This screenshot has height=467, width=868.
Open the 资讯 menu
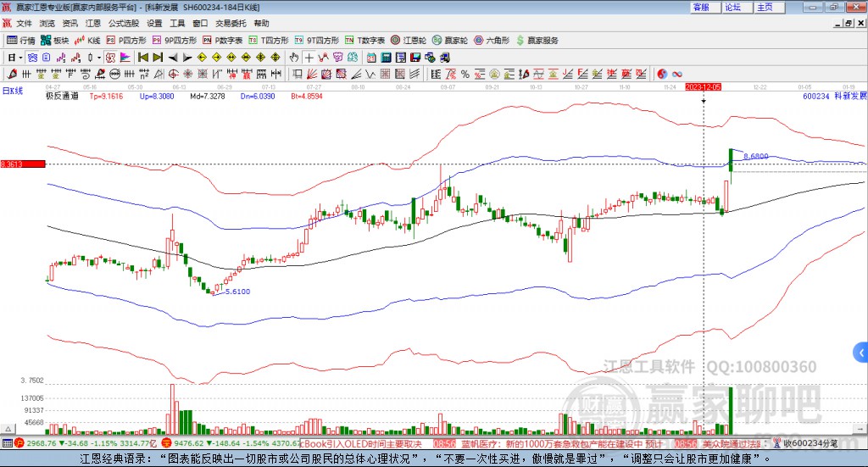tap(70, 23)
